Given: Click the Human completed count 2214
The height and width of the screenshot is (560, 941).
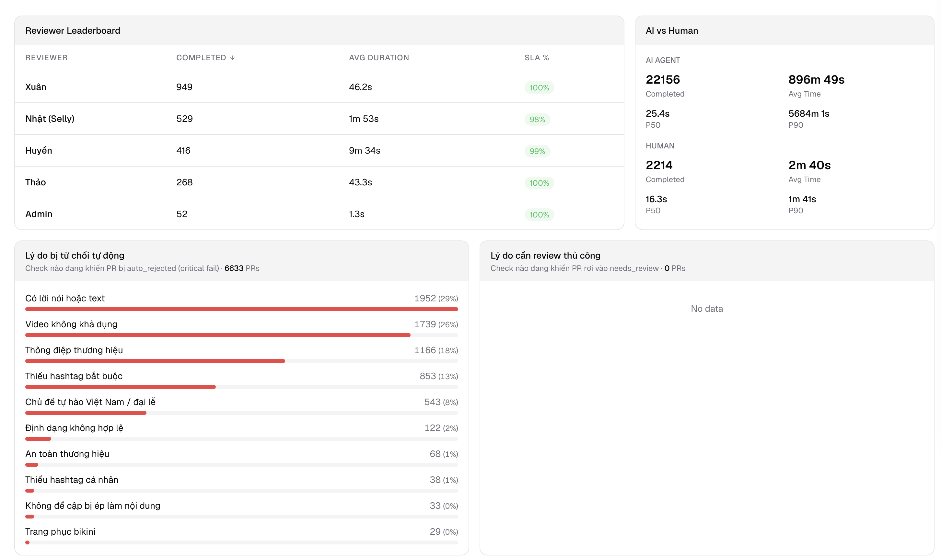Looking at the screenshot, I should tap(659, 165).
